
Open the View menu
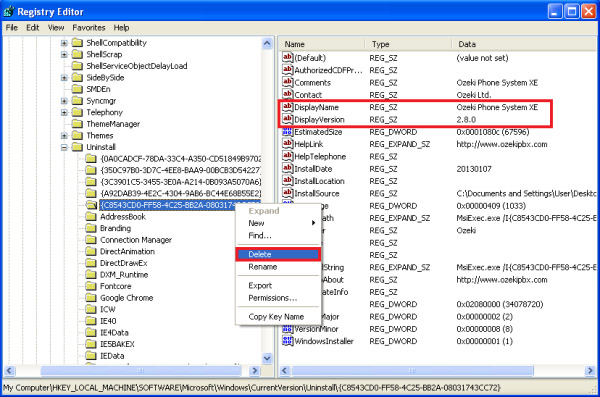tap(56, 28)
